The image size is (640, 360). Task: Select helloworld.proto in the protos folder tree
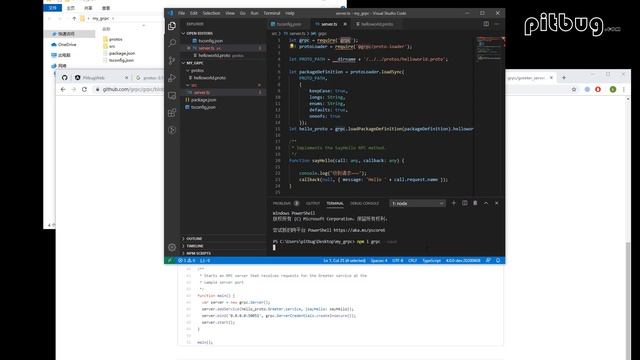tap(223, 78)
